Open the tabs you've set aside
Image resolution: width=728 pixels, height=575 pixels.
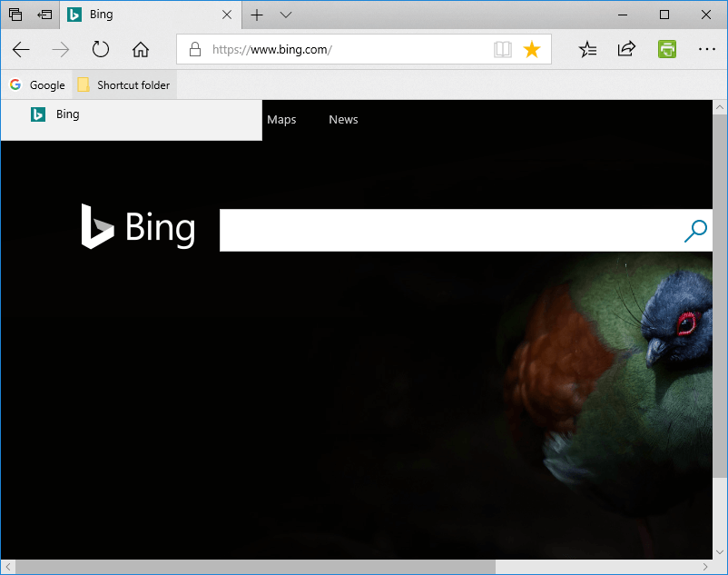click(x=15, y=15)
